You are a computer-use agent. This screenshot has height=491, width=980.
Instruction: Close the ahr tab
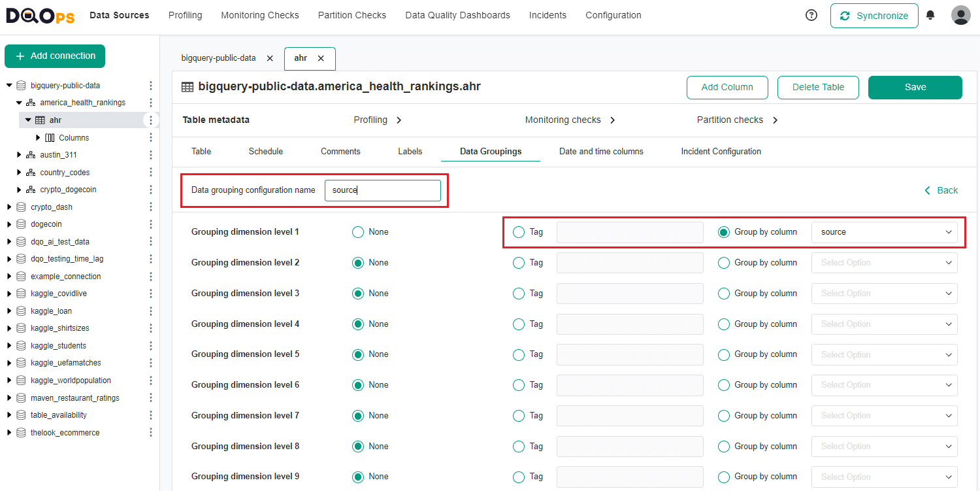[x=321, y=58]
